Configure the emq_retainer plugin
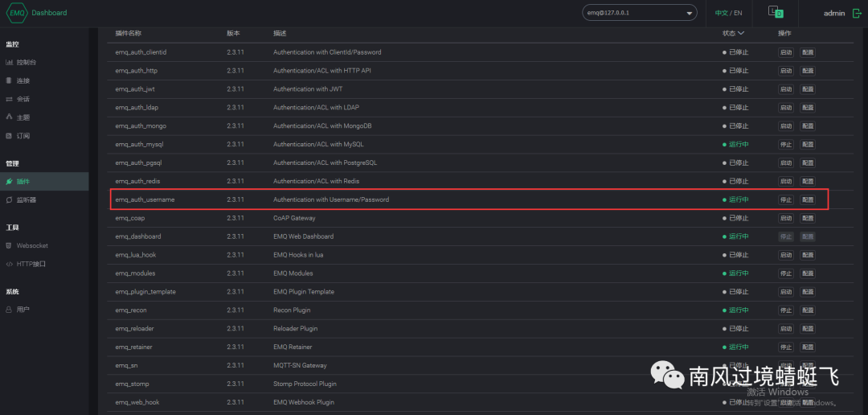 pos(808,347)
